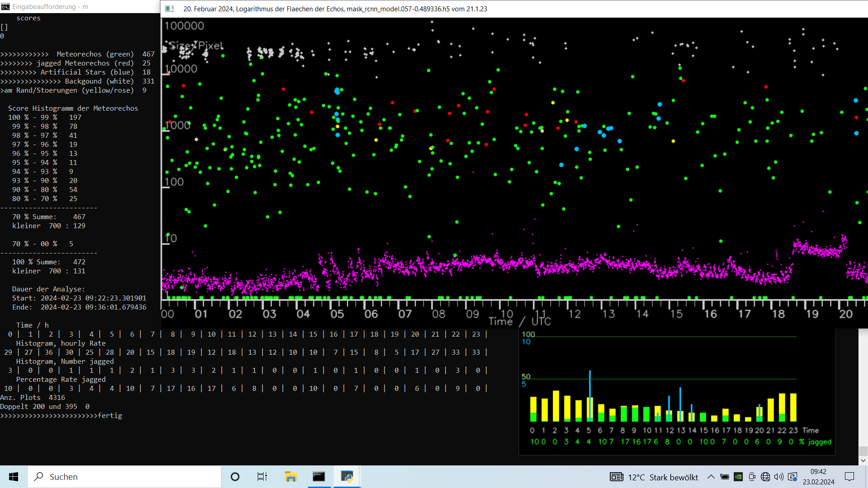Screen dimensions: 868x488
Task: Check the battery status tray icon
Action: tap(725, 477)
